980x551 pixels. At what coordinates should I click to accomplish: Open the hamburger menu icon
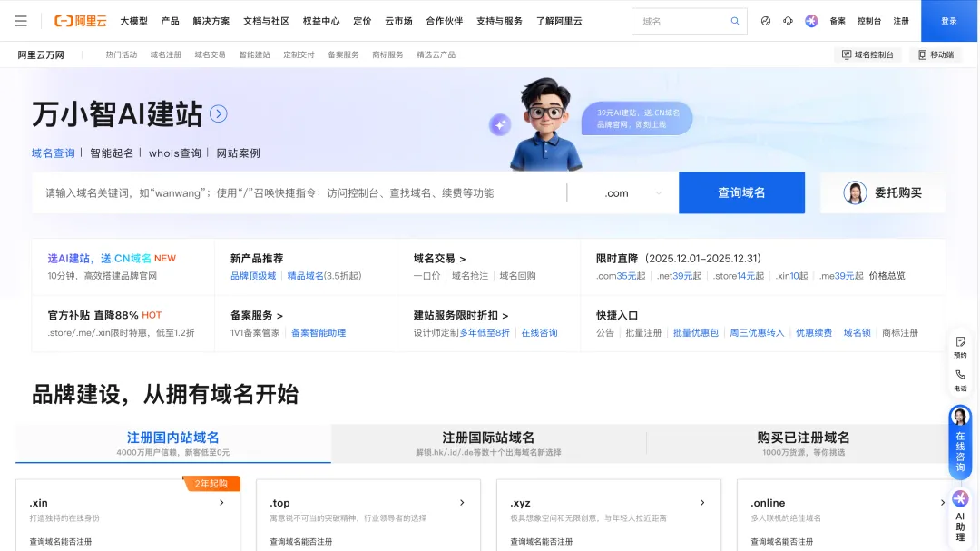21,21
